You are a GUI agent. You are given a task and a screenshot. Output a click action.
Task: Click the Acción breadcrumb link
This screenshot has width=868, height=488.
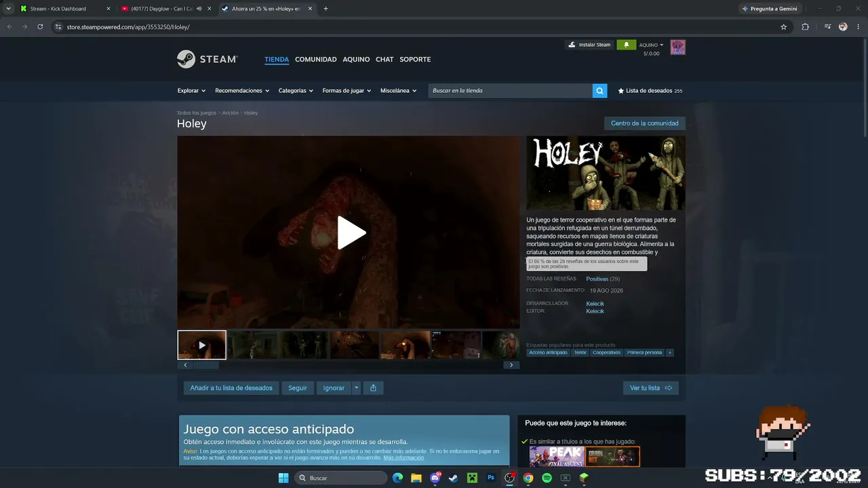(230, 113)
